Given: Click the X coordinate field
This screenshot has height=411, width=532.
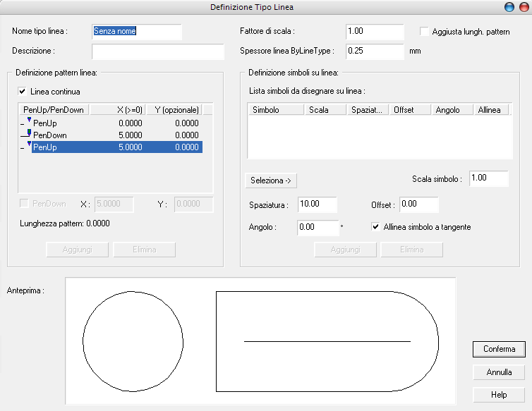Looking at the screenshot, I should pyautogui.click(x=114, y=204).
